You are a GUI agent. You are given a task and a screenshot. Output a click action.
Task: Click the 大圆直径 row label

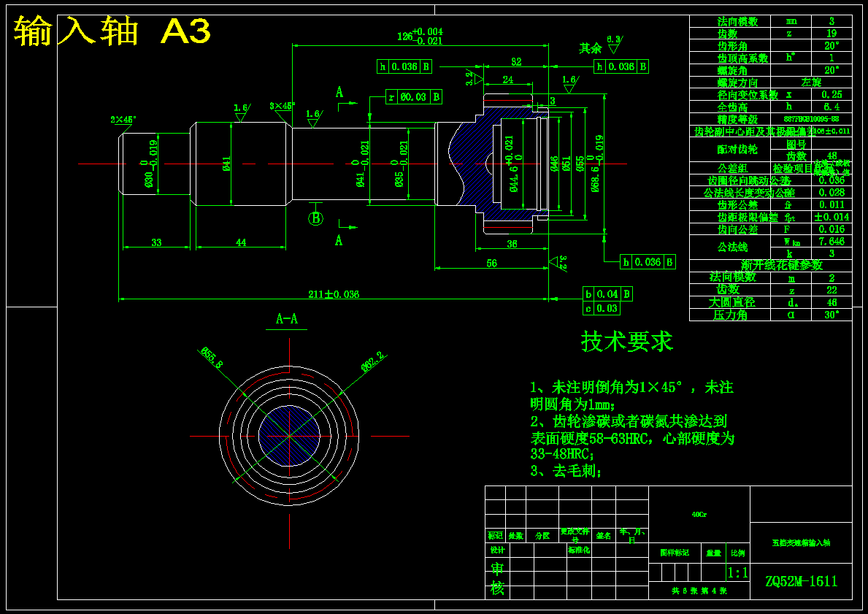[731, 302]
